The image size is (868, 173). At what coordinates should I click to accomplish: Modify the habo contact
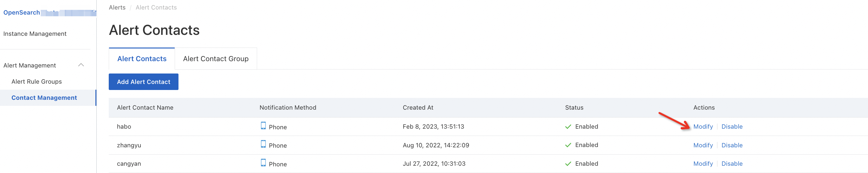pos(703,126)
